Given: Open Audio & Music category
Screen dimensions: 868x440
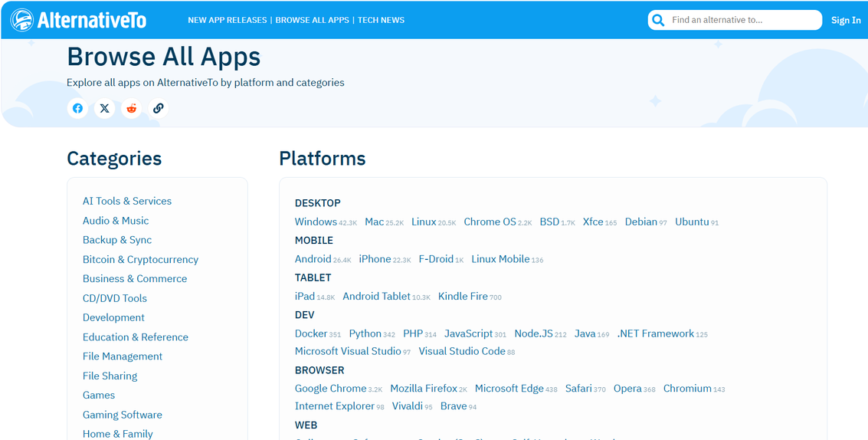Looking at the screenshot, I should pos(116,221).
